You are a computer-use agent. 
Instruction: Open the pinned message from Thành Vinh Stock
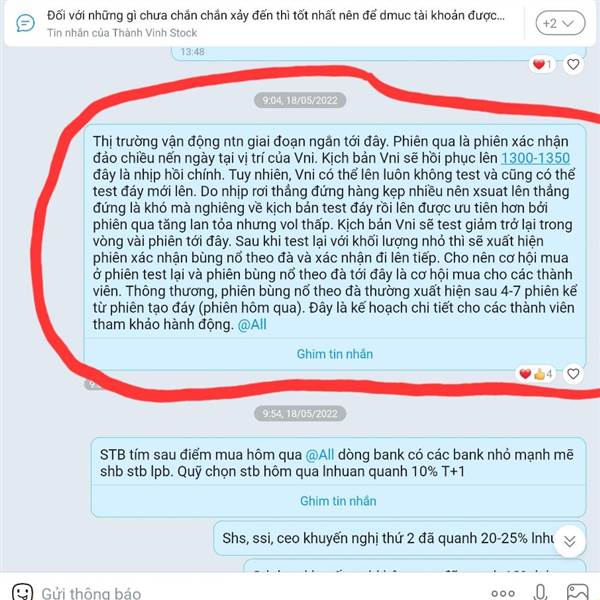[276, 23]
